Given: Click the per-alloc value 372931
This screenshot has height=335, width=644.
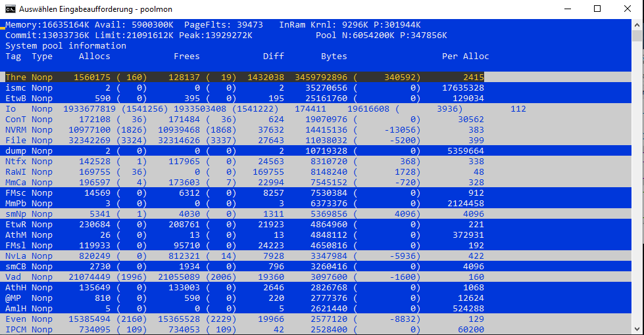Looking at the screenshot, I should 468,235.
